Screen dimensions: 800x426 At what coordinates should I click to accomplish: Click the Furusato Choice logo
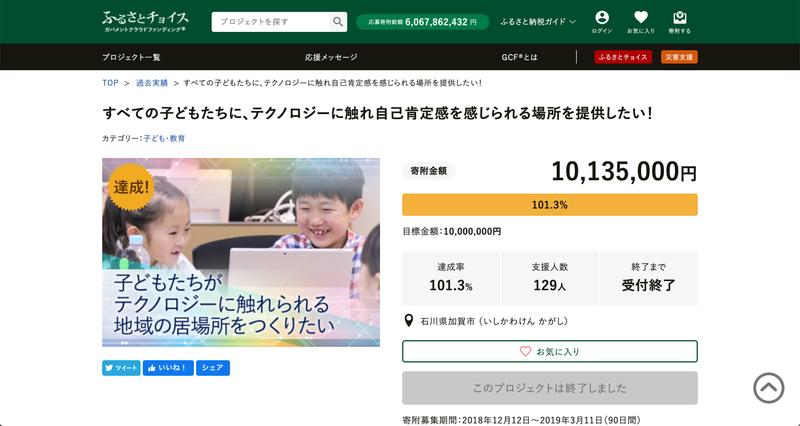(145, 22)
